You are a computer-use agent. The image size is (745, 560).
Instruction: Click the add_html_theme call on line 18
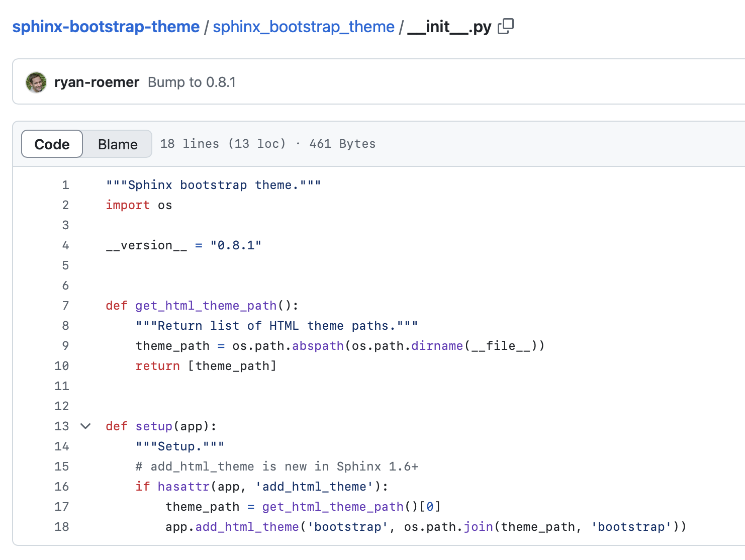click(247, 527)
